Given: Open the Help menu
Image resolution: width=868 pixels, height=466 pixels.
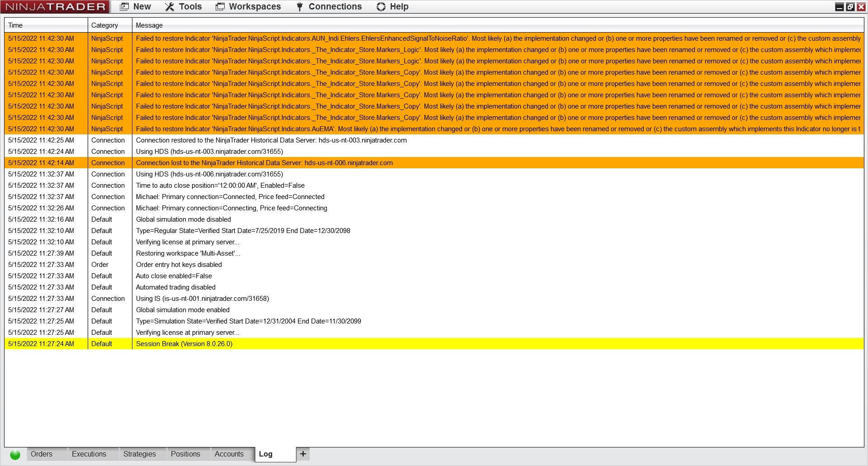Looking at the screenshot, I should (x=392, y=7).
